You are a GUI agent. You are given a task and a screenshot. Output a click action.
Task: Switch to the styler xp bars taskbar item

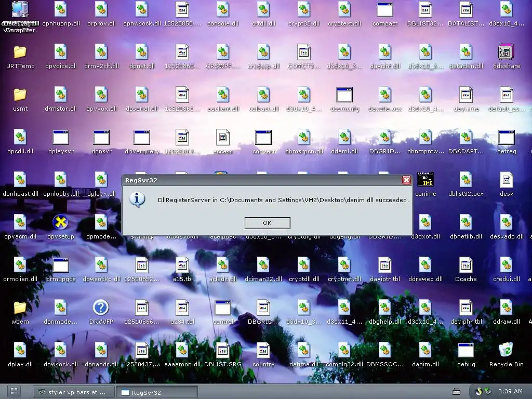click(74, 392)
